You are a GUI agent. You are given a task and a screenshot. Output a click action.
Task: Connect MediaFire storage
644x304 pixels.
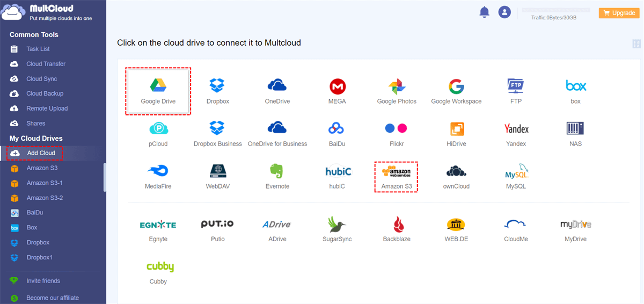tap(158, 177)
